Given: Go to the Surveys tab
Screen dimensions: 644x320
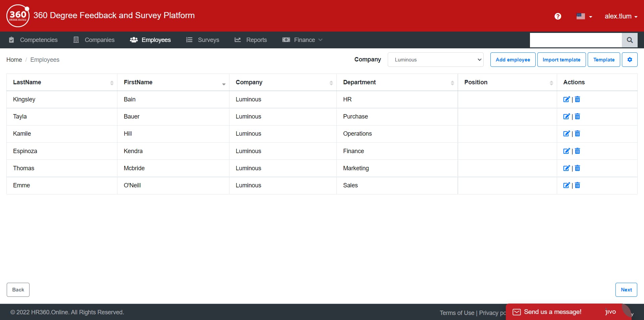Looking at the screenshot, I should click(203, 40).
